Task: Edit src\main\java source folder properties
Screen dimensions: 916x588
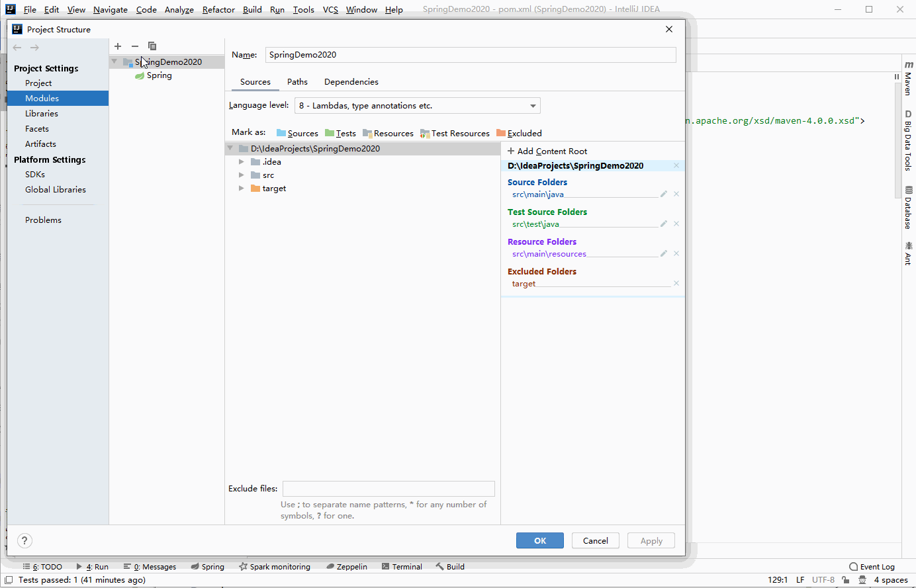Action: point(664,194)
